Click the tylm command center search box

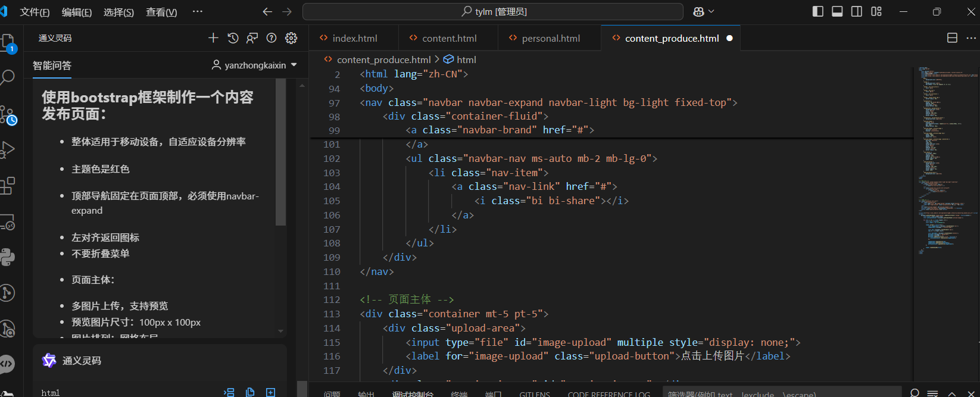493,11
